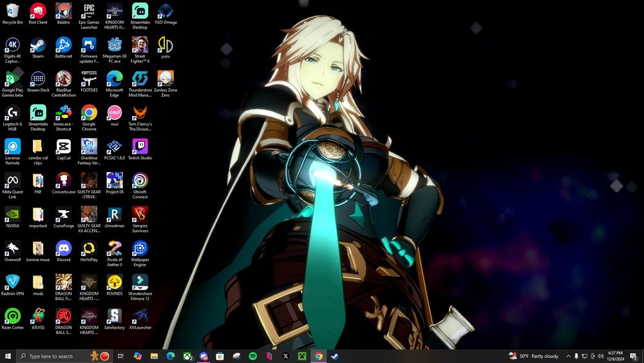The height and width of the screenshot is (363, 644).
Task: Open Epic Games Launcher shortcut
Action: pos(89,16)
